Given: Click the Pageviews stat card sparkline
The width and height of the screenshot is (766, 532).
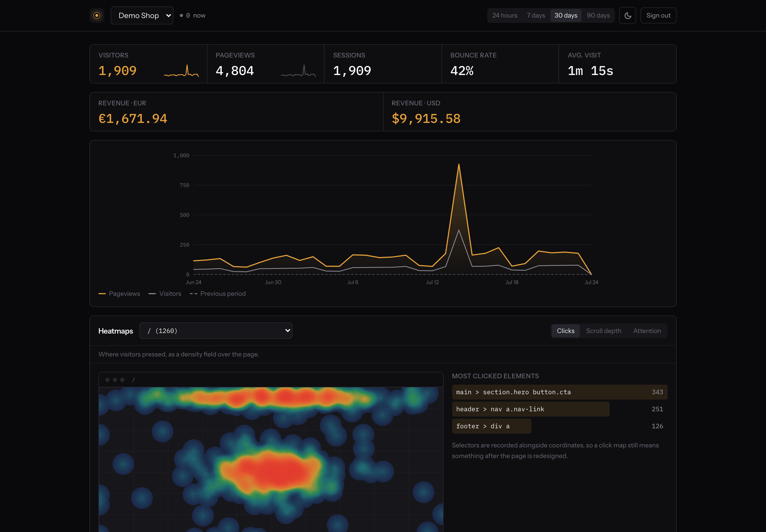Looking at the screenshot, I should coord(298,71).
